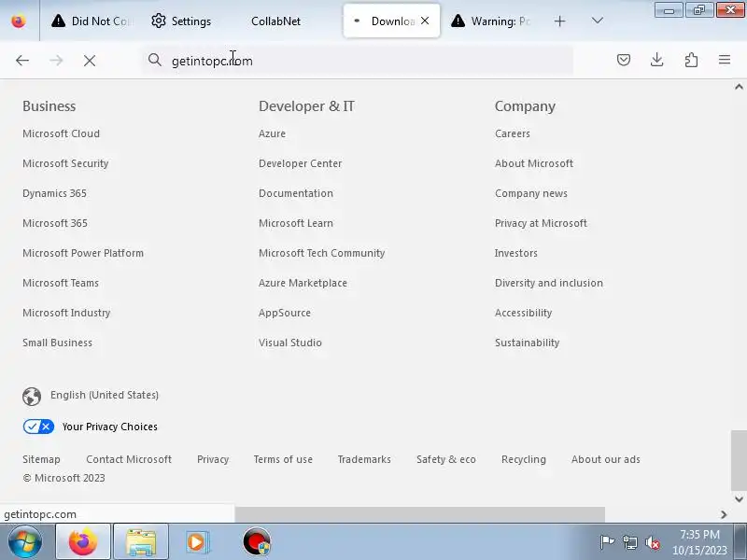The image size is (747, 560).
Task: Open the Terms of use footer link
Action: tap(283, 459)
